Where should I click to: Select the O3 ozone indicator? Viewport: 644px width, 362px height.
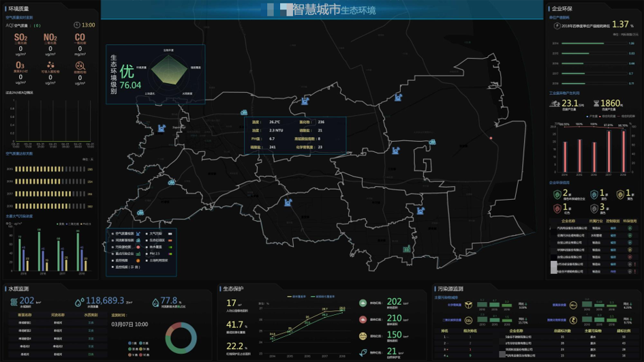[x=21, y=68]
